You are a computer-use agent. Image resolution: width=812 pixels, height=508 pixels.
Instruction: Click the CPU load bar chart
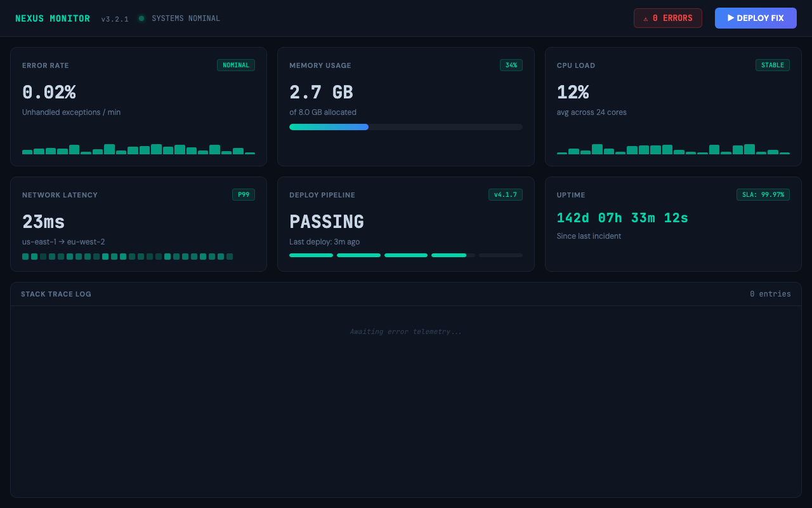tap(673, 149)
